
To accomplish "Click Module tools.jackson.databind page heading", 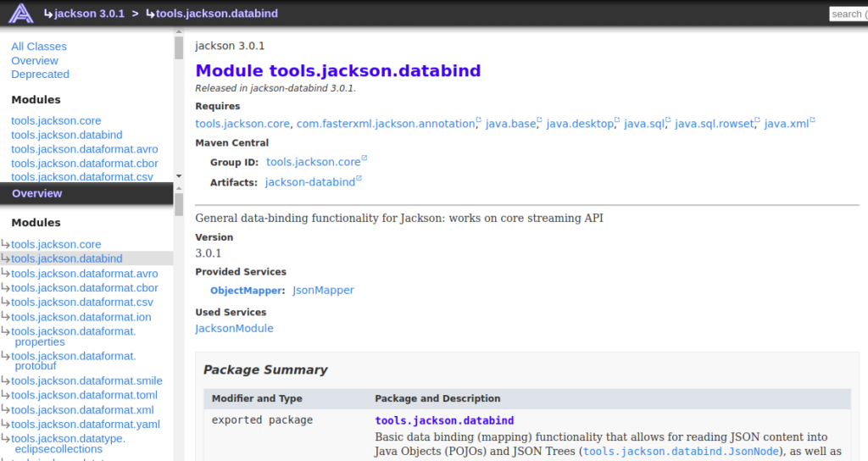I will (338, 71).
